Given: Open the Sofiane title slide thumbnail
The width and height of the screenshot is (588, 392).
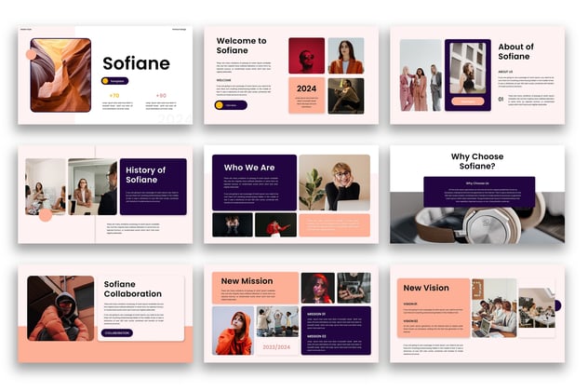Looking at the screenshot, I should (104, 74).
